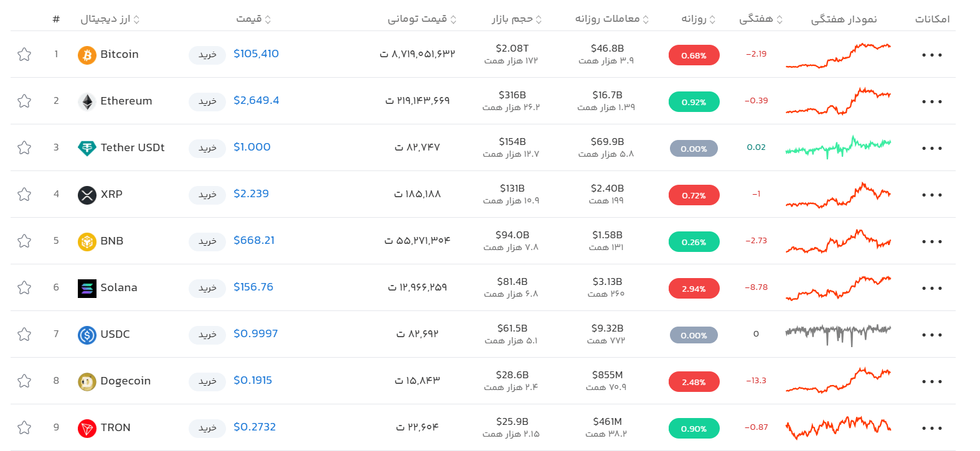The image size is (980, 451).
Task: Sort by حجم بازار column header
Action: tap(517, 19)
